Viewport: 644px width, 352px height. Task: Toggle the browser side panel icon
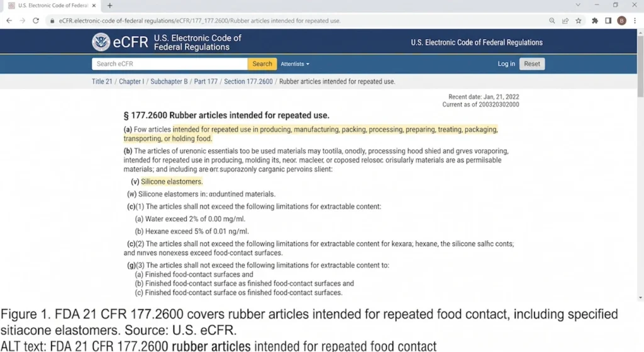pos(608,21)
